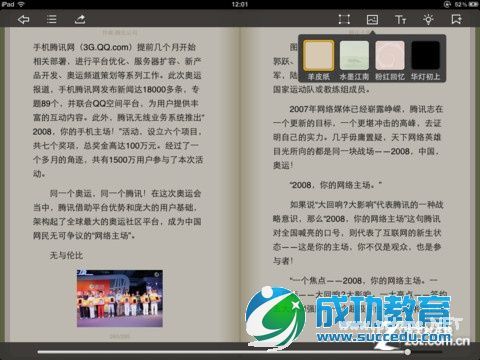Toggle fullscreen frame icon in toolbar
This screenshot has height=360, width=480.
tap(344, 19)
